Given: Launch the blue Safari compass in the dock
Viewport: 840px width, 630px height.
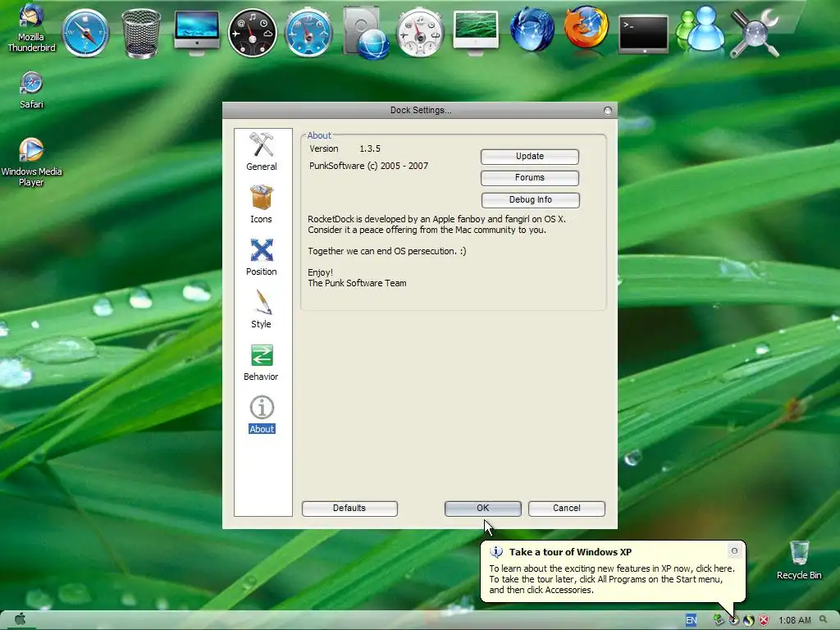Looking at the screenshot, I should (85, 33).
